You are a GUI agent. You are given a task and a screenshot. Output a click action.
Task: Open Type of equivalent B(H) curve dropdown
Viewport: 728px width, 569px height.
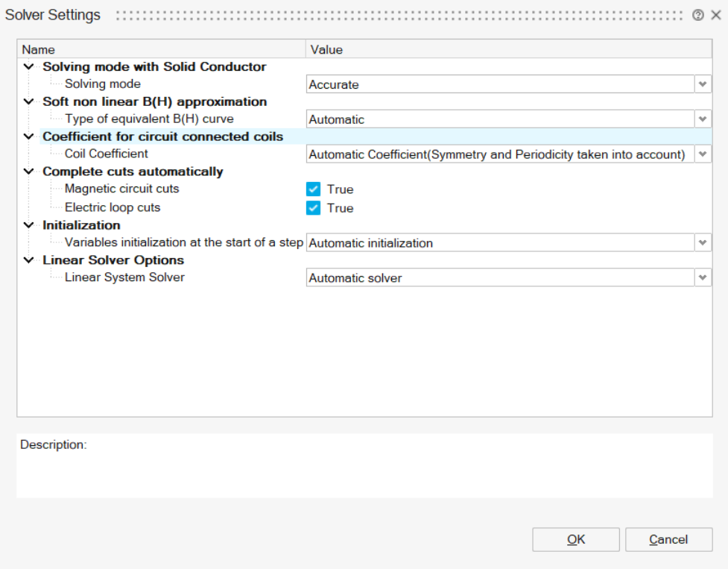(x=703, y=119)
